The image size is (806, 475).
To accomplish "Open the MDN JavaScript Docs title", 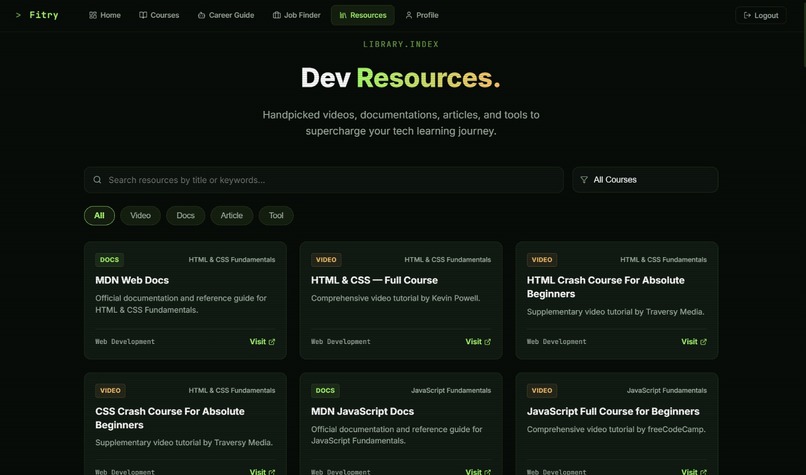I will [x=362, y=411].
